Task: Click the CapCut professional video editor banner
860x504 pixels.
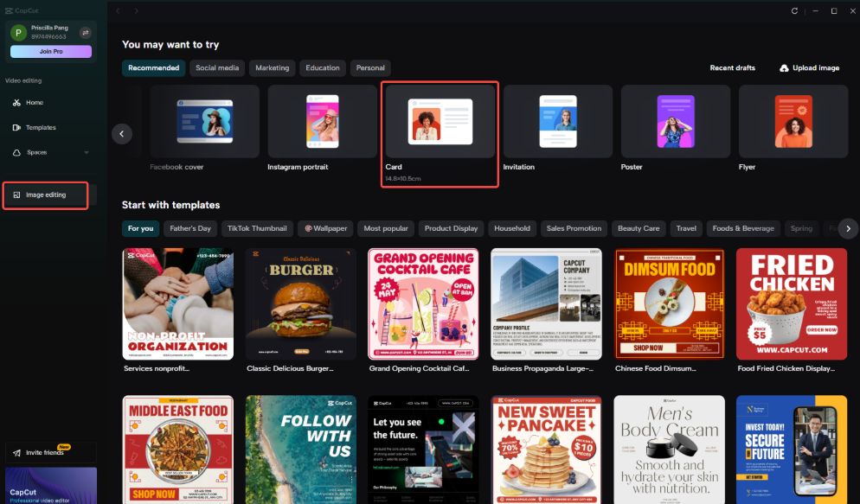Action: tap(51, 486)
